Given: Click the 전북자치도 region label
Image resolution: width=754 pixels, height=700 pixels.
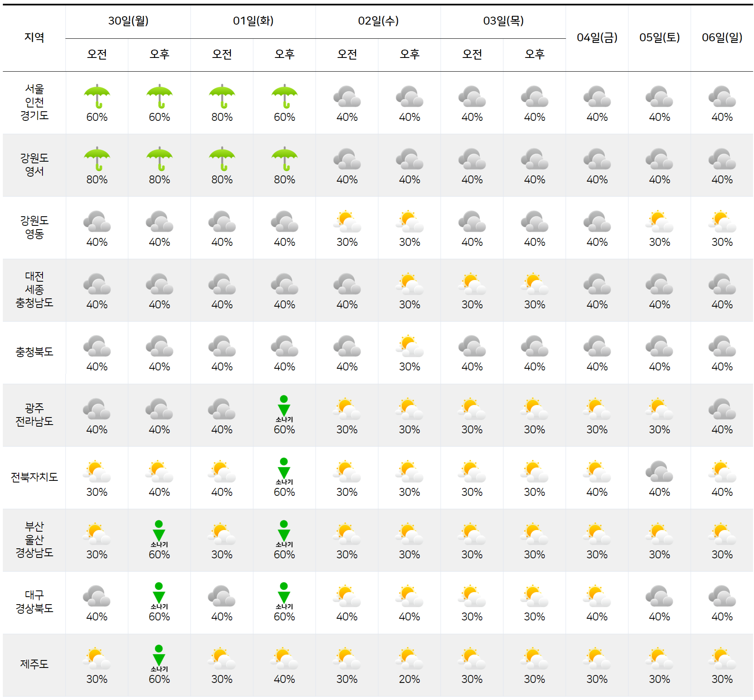Looking at the screenshot, I should [x=34, y=477].
